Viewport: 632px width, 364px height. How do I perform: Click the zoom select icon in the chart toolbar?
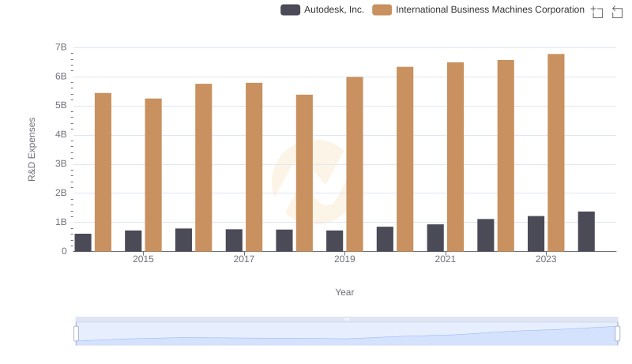tap(597, 12)
